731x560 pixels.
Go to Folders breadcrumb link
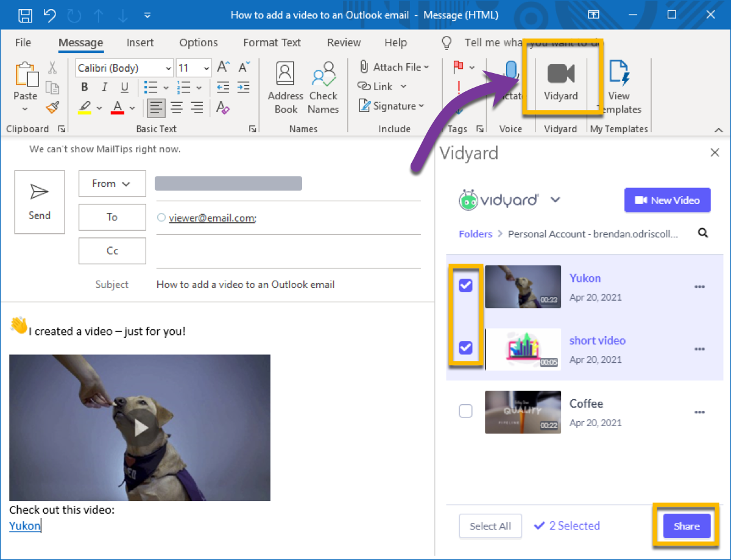[x=475, y=234]
